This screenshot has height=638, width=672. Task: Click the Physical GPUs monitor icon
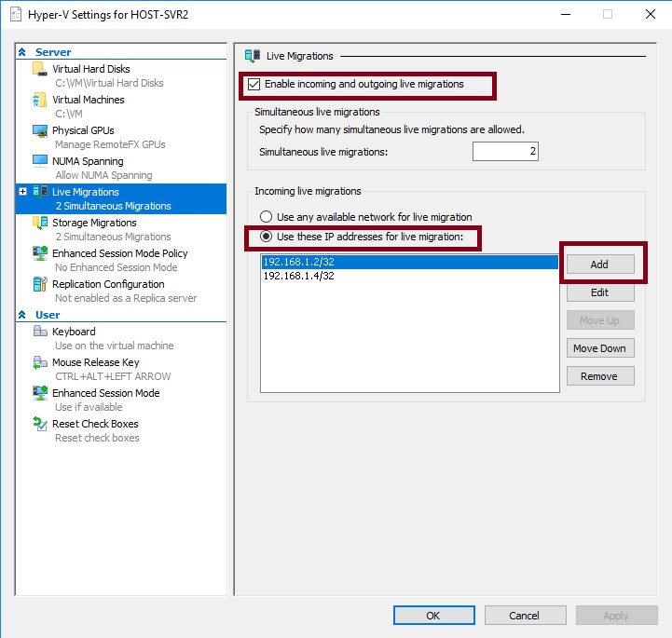[39, 131]
